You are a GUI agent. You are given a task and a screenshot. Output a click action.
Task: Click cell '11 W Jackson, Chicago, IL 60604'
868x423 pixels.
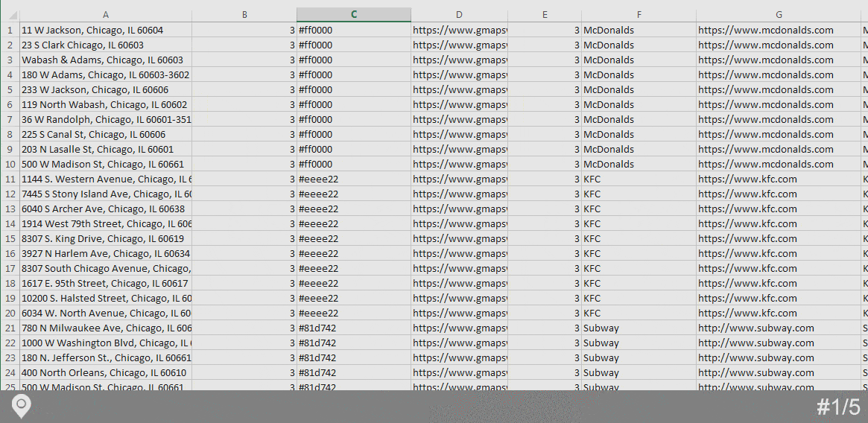point(106,31)
